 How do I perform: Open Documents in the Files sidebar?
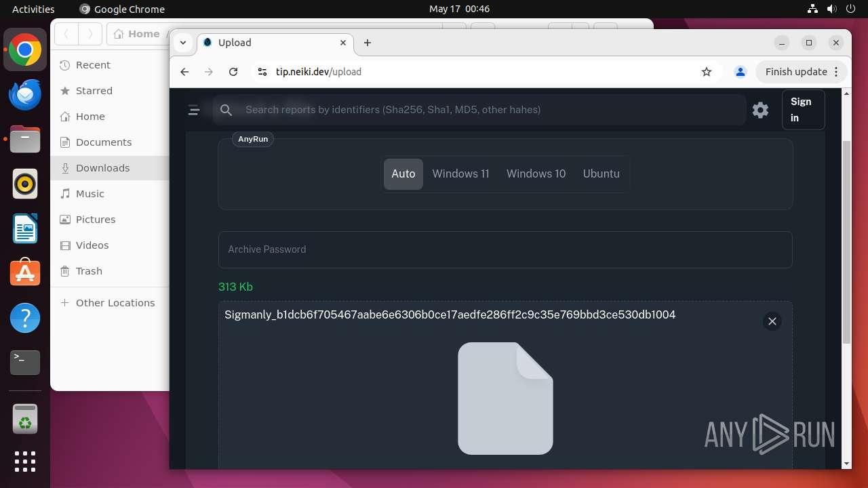coord(110,142)
